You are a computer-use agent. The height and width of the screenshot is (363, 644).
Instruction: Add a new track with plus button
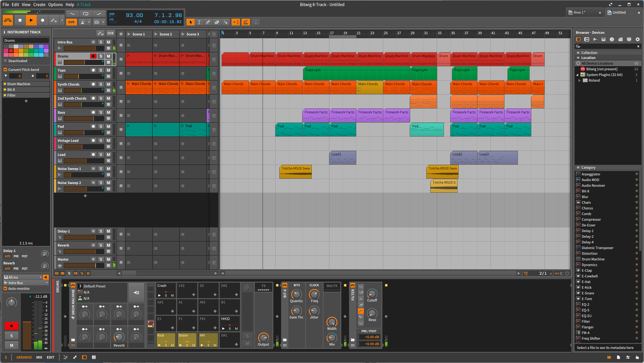tap(85, 196)
